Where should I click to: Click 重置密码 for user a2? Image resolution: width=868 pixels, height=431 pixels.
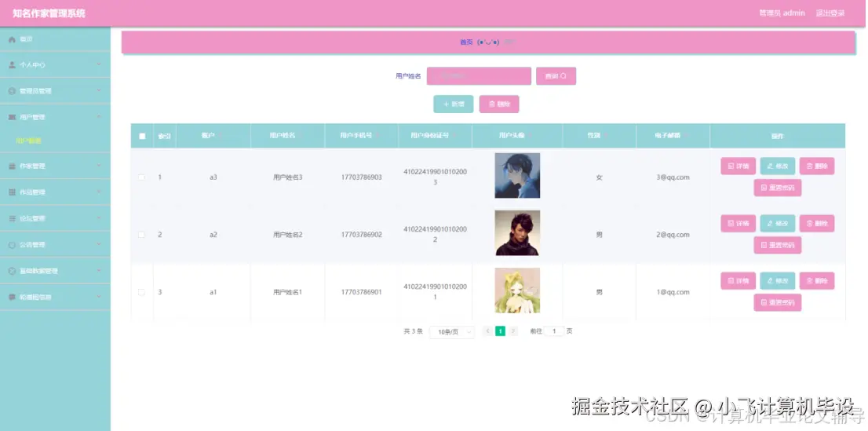pyautogui.click(x=777, y=245)
